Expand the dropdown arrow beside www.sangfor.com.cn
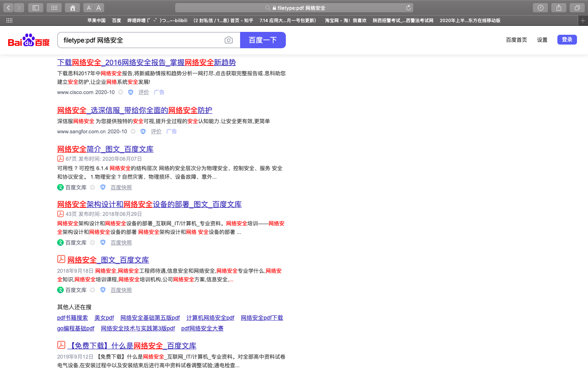 pyautogui.click(x=133, y=132)
